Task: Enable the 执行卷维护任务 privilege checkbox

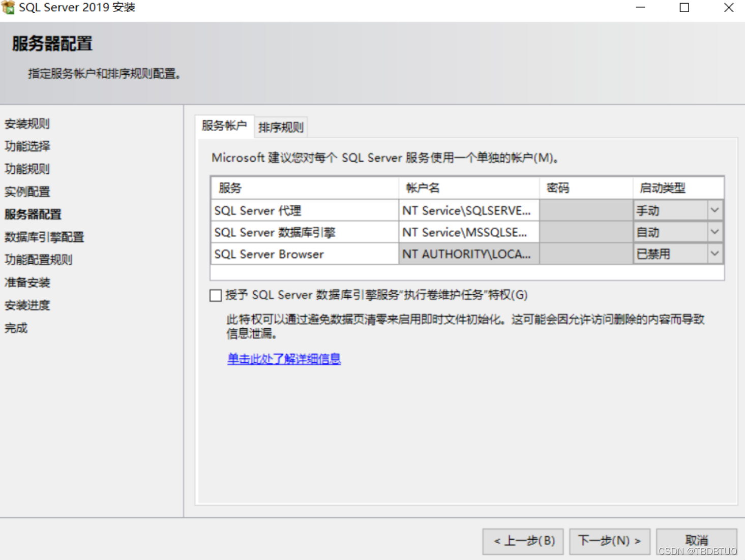Action: click(x=215, y=295)
